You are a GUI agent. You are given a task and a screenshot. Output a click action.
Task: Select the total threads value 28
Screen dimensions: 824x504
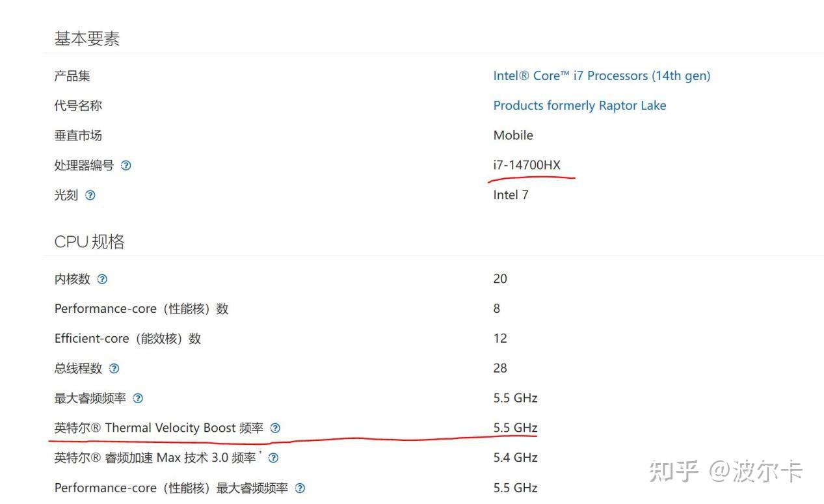pos(500,368)
